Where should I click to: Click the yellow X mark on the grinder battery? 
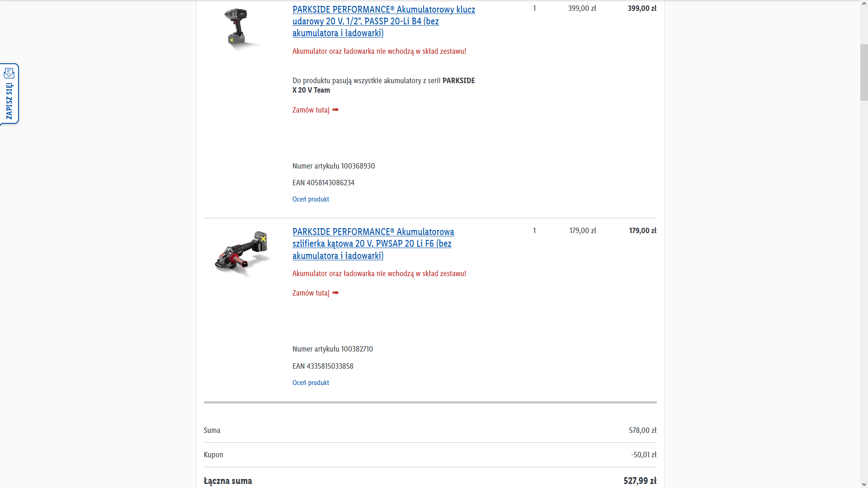(263, 239)
